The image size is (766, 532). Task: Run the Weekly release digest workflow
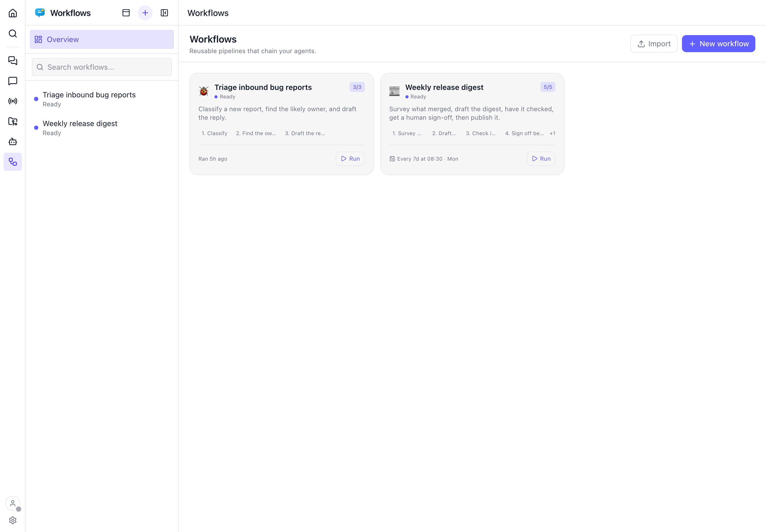541,159
